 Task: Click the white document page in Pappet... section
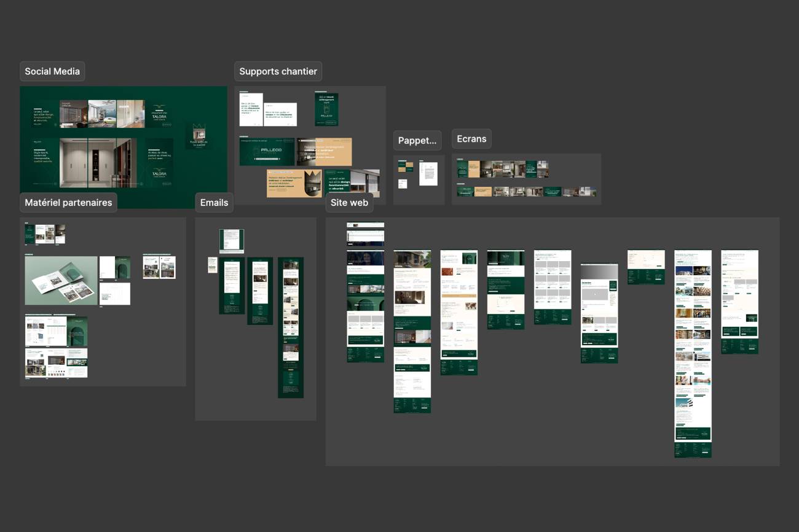click(428, 174)
